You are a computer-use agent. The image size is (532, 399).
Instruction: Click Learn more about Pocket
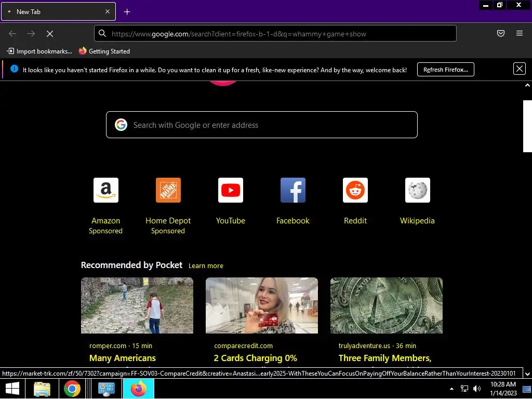coord(206,266)
